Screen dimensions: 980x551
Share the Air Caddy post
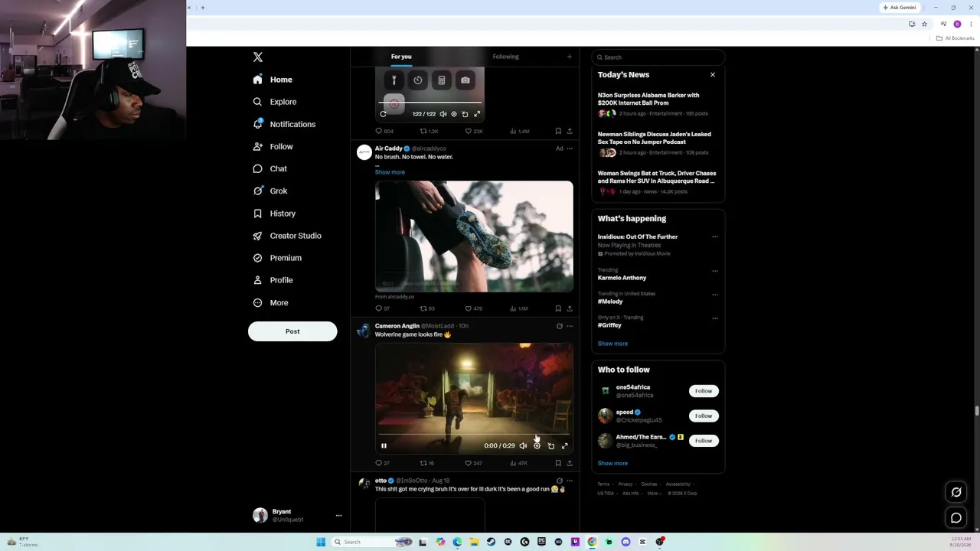pos(569,309)
